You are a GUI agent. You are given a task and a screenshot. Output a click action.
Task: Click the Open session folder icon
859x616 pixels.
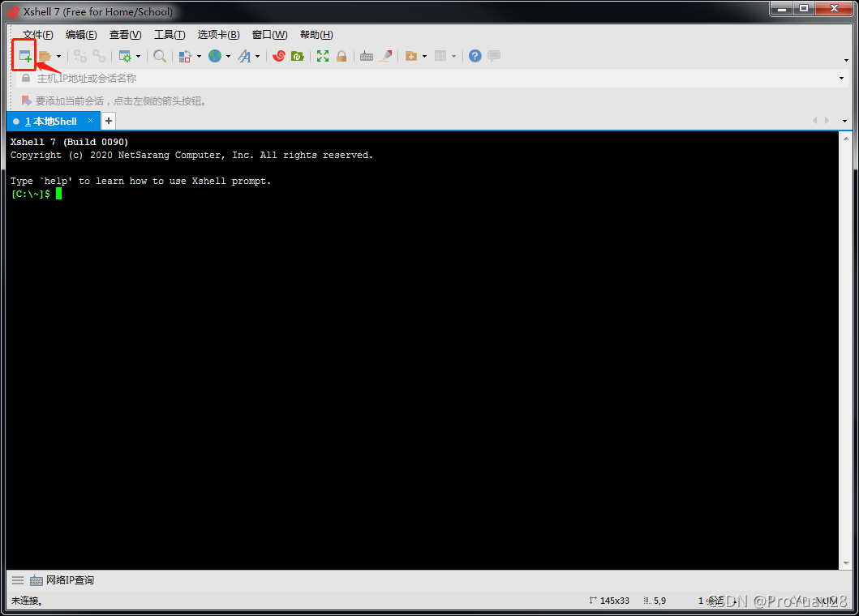coord(45,56)
